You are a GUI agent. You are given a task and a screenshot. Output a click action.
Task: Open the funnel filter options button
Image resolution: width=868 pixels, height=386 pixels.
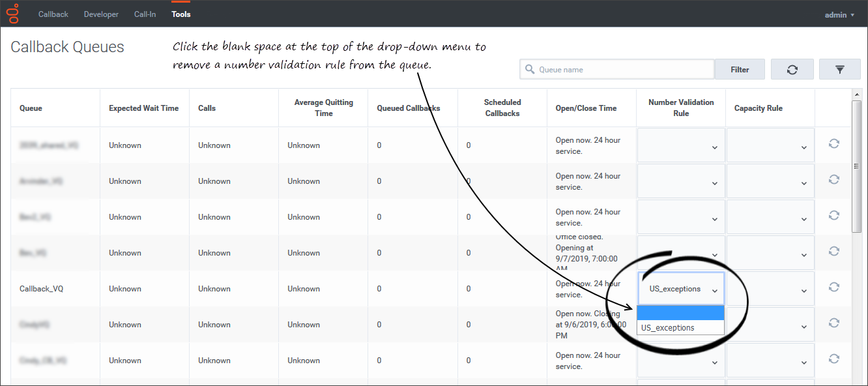[839, 70]
